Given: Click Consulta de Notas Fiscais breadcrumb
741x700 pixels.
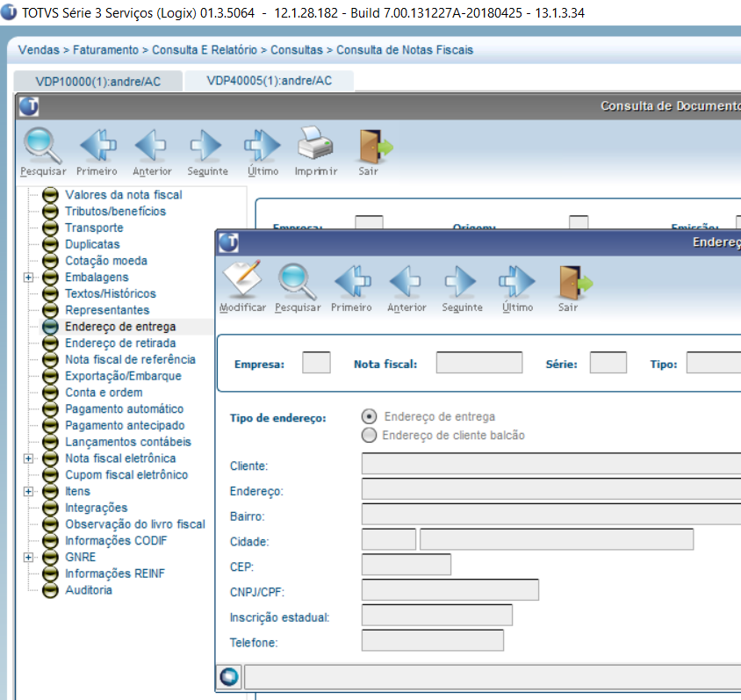Looking at the screenshot, I should pyautogui.click(x=405, y=50).
